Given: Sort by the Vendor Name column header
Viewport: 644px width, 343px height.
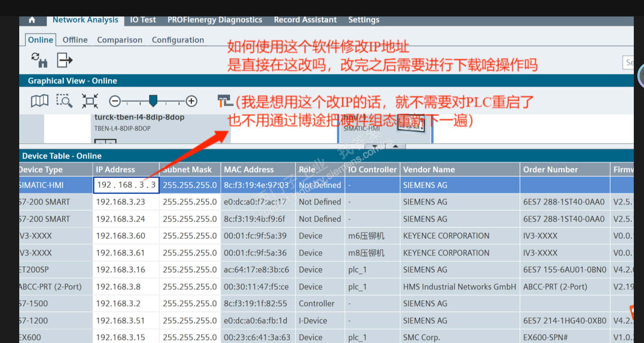Looking at the screenshot, I should point(460,170).
